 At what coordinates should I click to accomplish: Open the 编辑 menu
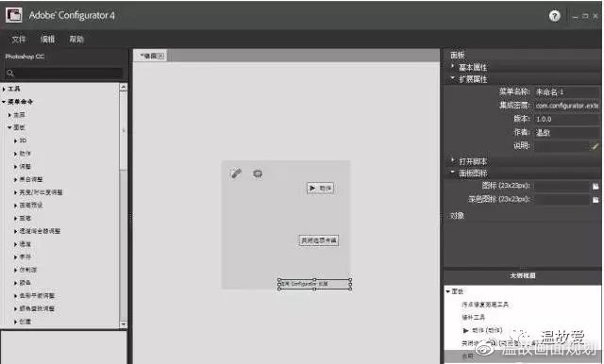click(47, 40)
